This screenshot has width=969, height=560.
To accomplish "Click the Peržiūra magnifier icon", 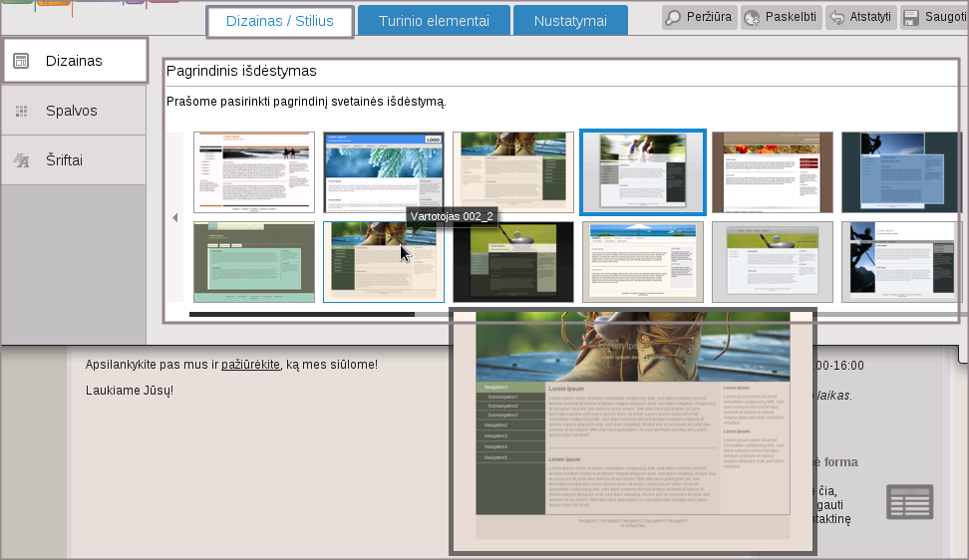I will (x=674, y=17).
